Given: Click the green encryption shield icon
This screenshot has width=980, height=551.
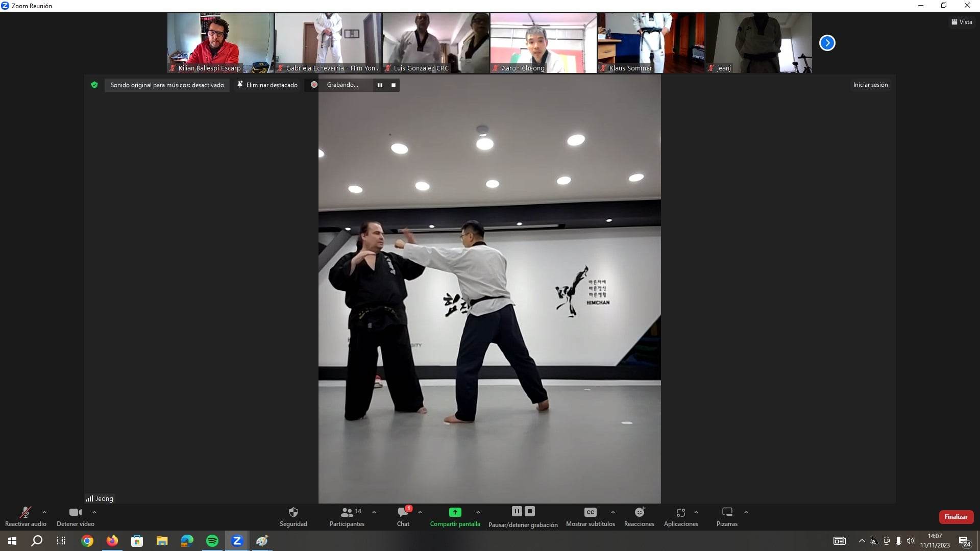Looking at the screenshot, I should pos(94,85).
